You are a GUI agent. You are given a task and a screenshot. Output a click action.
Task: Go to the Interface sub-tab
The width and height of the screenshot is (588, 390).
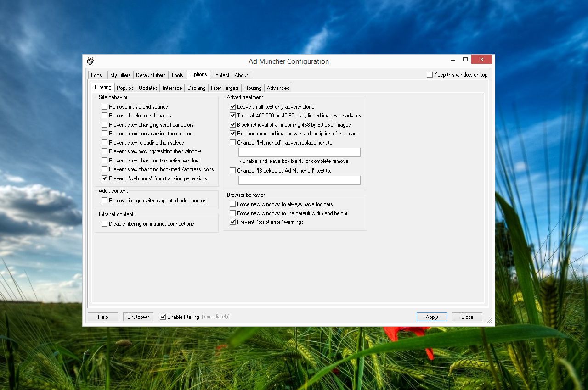172,88
